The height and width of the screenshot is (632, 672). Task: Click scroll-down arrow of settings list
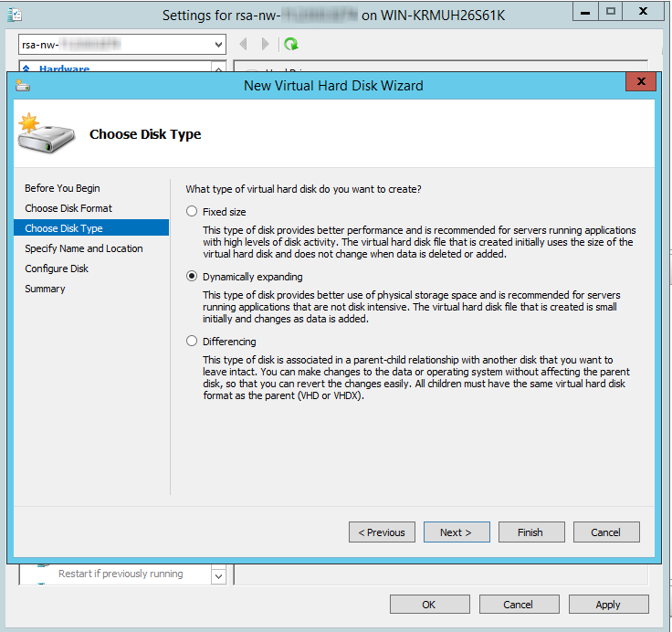[218, 576]
